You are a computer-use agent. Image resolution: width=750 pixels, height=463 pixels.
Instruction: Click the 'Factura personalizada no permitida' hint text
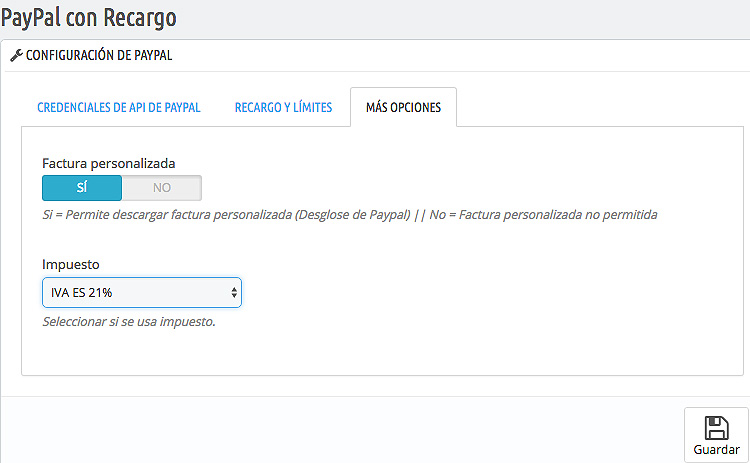558,215
